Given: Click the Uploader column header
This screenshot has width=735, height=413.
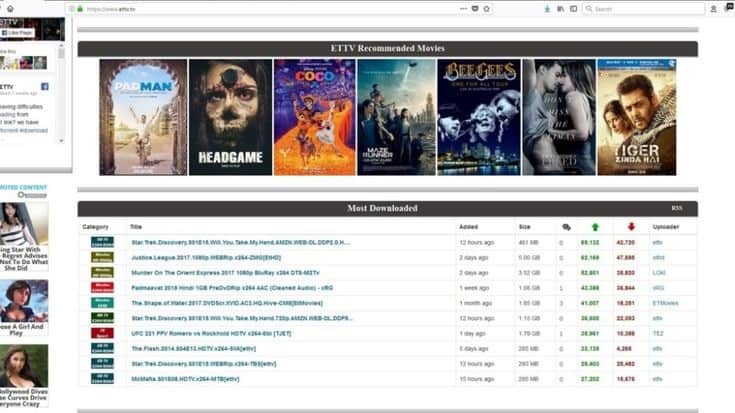Looking at the screenshot, I should (666, 227).
